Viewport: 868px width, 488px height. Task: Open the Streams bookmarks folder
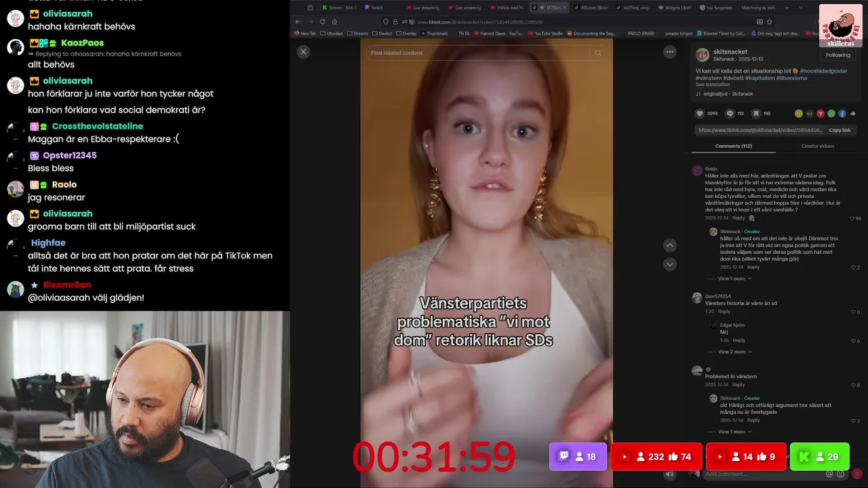357,33
